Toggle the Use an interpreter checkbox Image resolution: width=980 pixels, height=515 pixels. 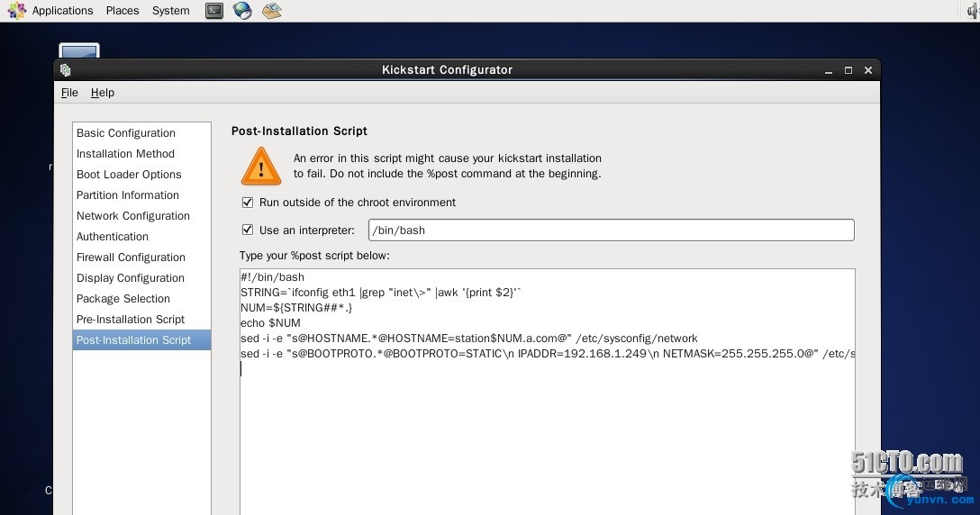[x=248, y=230]
